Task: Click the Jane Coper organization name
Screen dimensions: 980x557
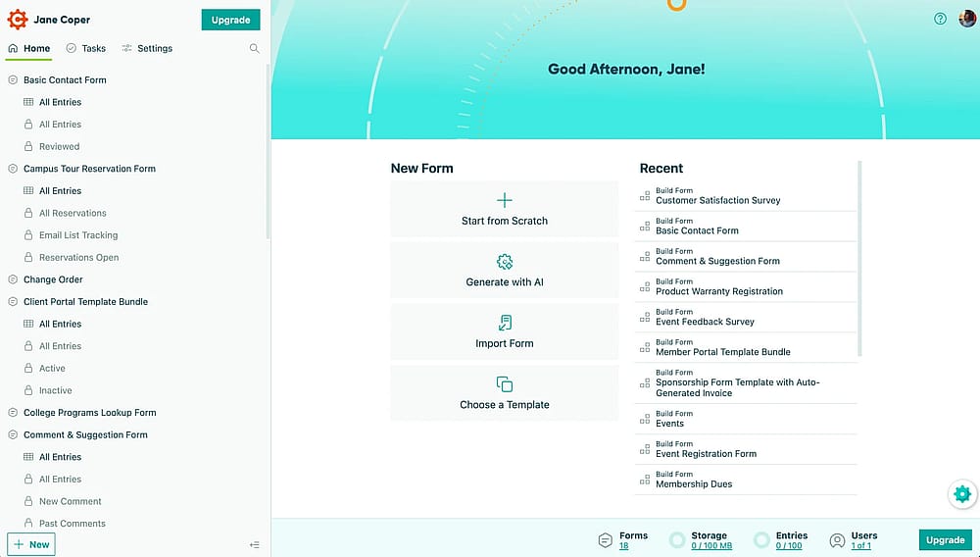Action: [62, 20]
